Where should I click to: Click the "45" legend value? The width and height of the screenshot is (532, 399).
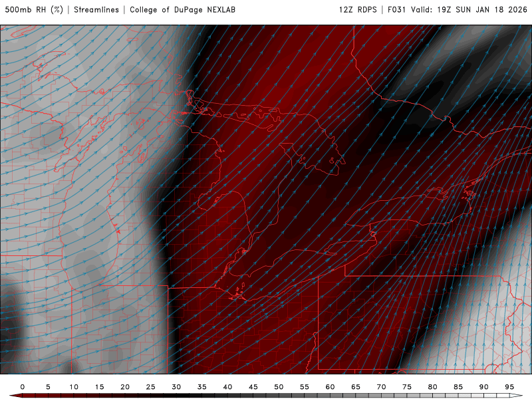(253, 387)
